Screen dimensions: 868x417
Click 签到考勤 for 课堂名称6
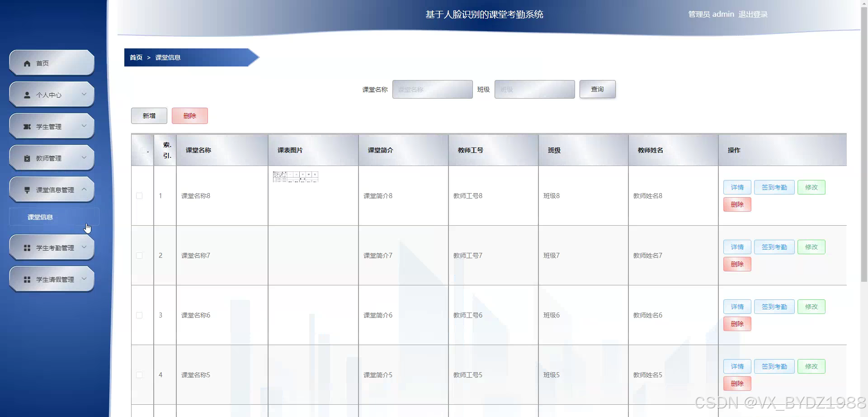(774, 307)
